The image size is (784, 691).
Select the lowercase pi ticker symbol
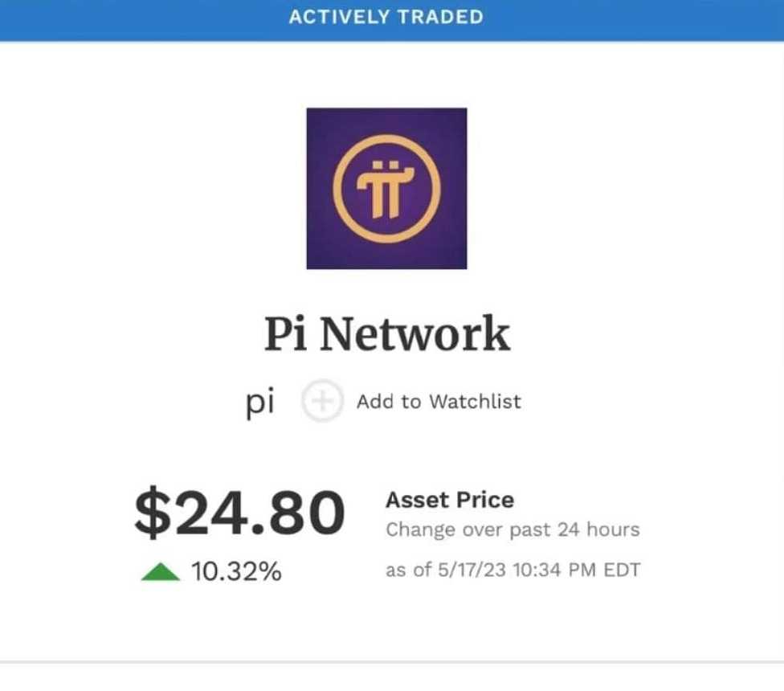tap(259, 402)
